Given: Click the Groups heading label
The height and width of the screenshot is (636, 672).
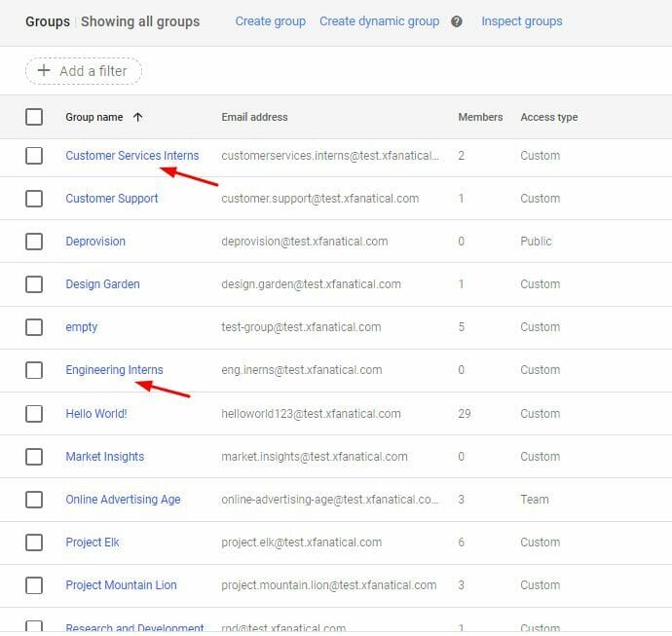Looking at the screenshot, I should click(48, 21).
